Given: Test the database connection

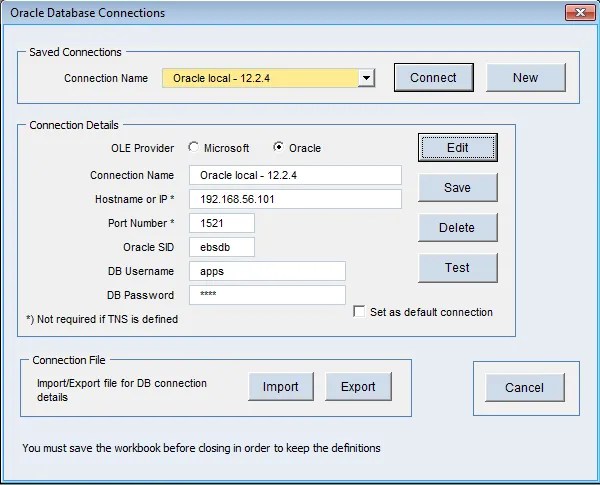Looking at the screenshot, I should (458, 268).
